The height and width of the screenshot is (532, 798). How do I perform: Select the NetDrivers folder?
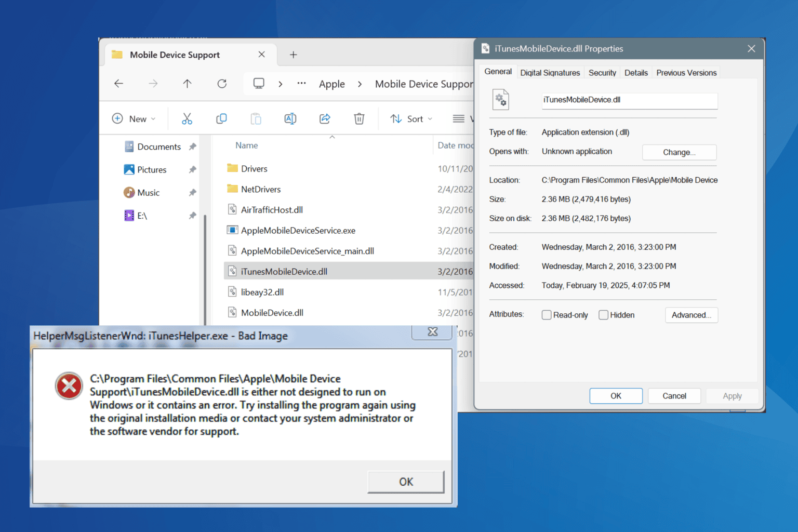point(261,189)
